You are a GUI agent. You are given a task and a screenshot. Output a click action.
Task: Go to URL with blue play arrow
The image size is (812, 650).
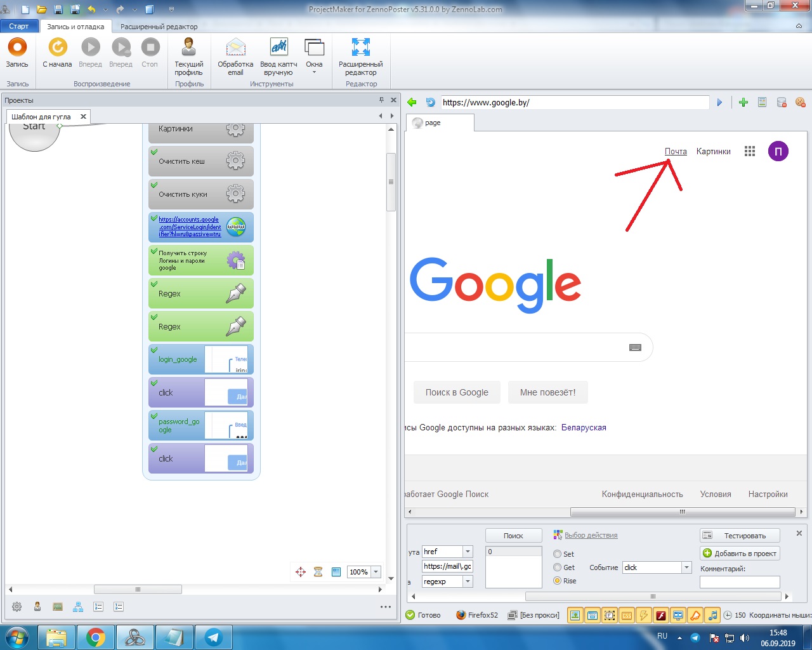719,102
